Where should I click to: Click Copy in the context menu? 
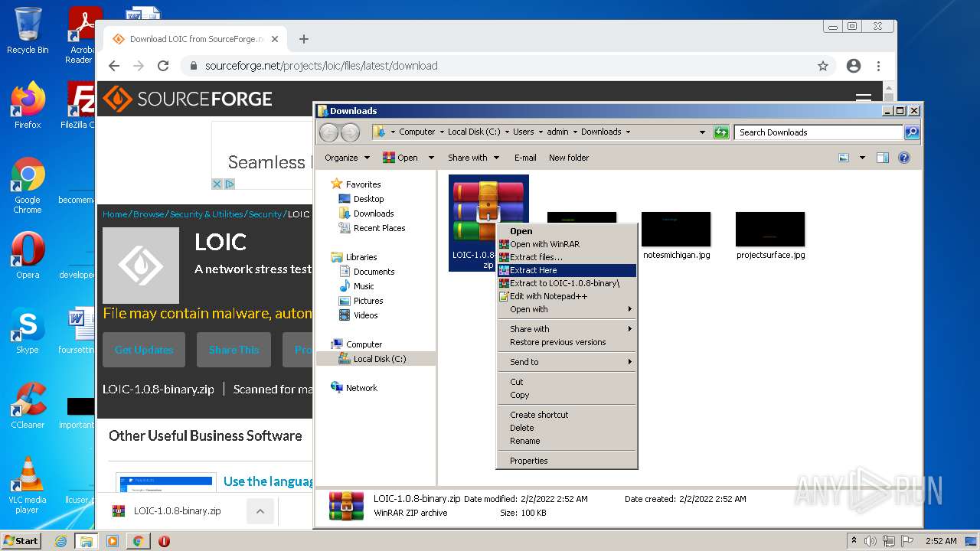coord(567,395)
